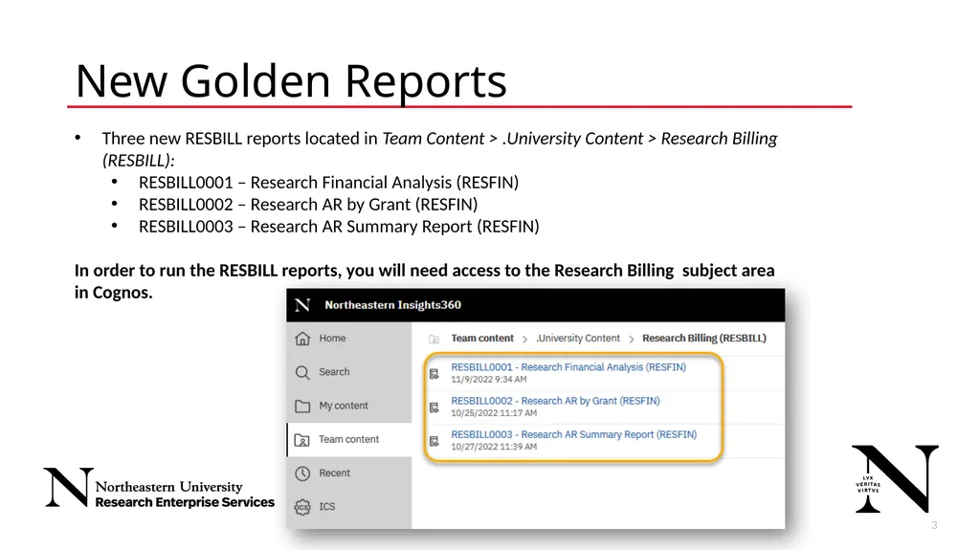Go to the Team content breadcrumb

[x=482, y=338]
